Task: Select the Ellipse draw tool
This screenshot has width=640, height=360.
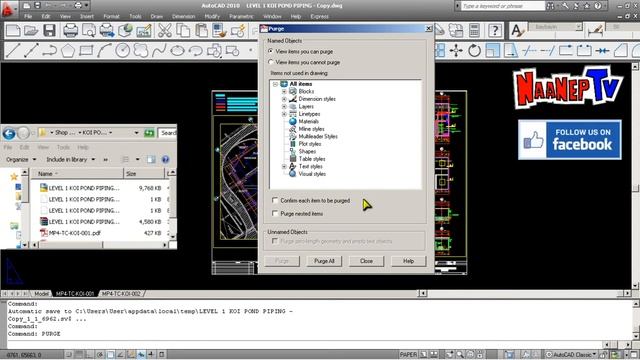Action: (177, 51)
